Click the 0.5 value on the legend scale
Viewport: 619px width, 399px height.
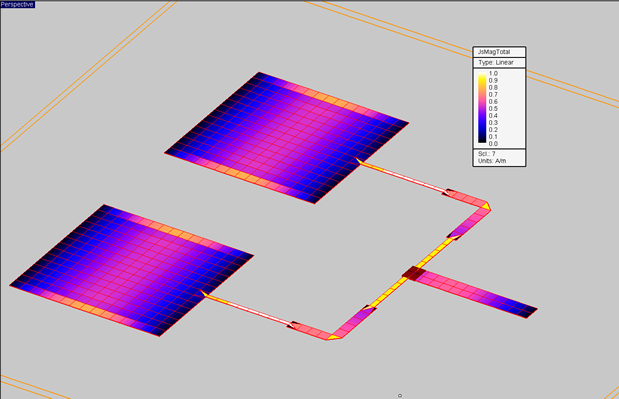point(493,109)
